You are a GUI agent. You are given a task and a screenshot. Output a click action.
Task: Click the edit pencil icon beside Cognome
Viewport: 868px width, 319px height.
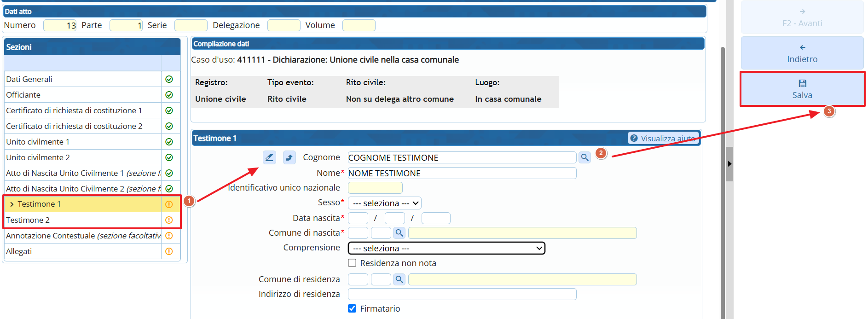point(269,157)
